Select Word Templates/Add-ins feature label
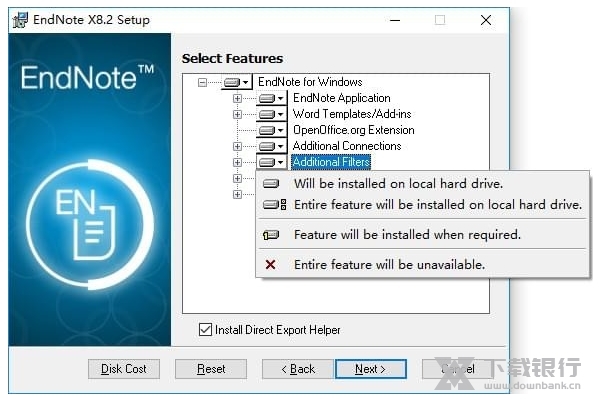 point(352,114)
